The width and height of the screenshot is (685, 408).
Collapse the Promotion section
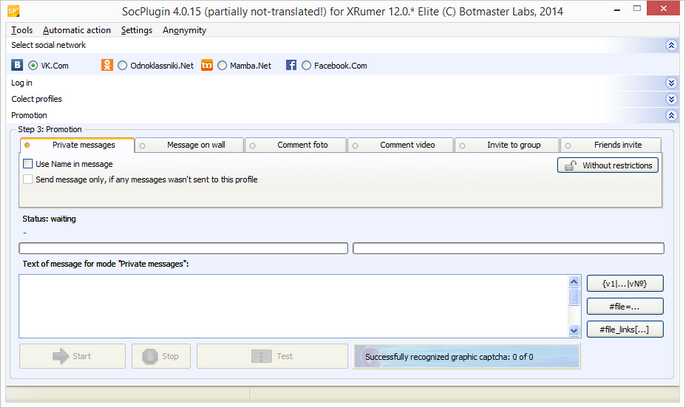point(671,115)
